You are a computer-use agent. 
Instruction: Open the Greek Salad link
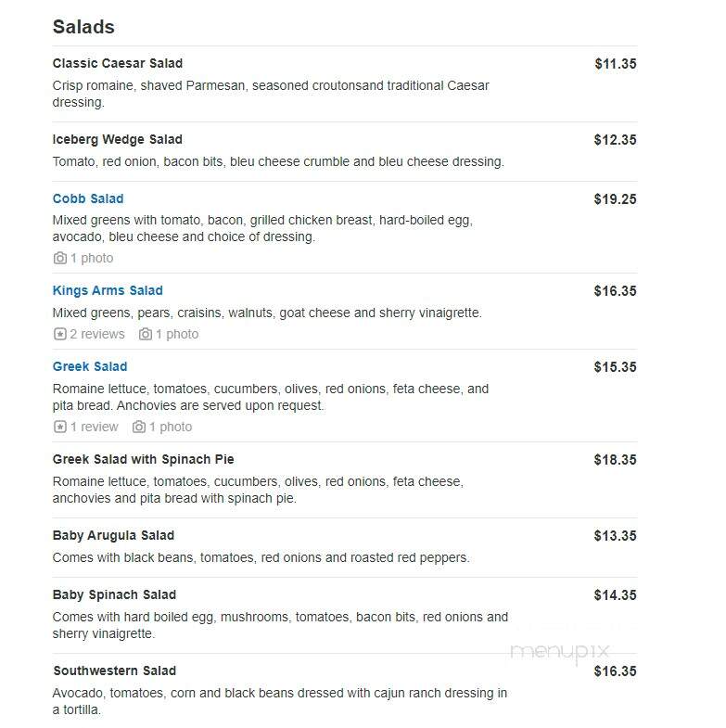[x=90, y=366]
